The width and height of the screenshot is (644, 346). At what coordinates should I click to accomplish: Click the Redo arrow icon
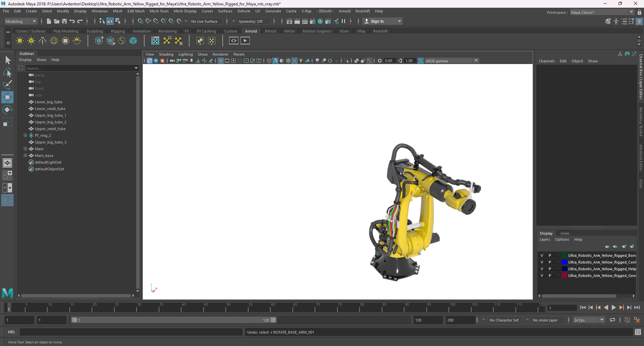coord(80,21)
